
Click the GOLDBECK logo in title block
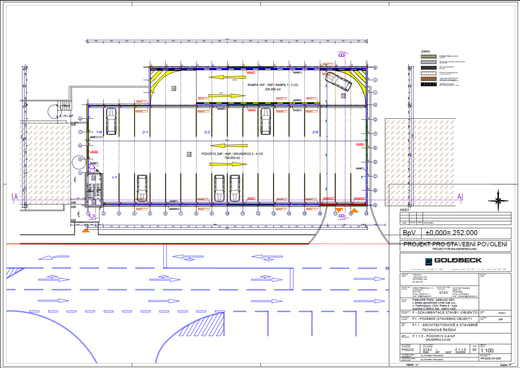[453, 261]
